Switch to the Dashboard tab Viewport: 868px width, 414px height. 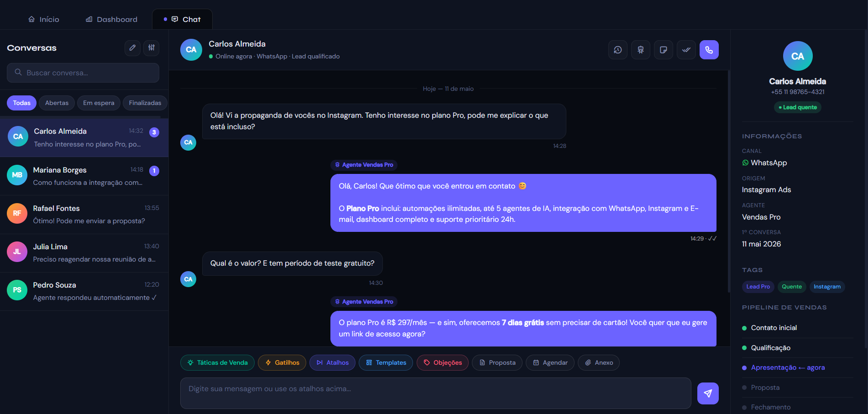[x=112, y=19]
